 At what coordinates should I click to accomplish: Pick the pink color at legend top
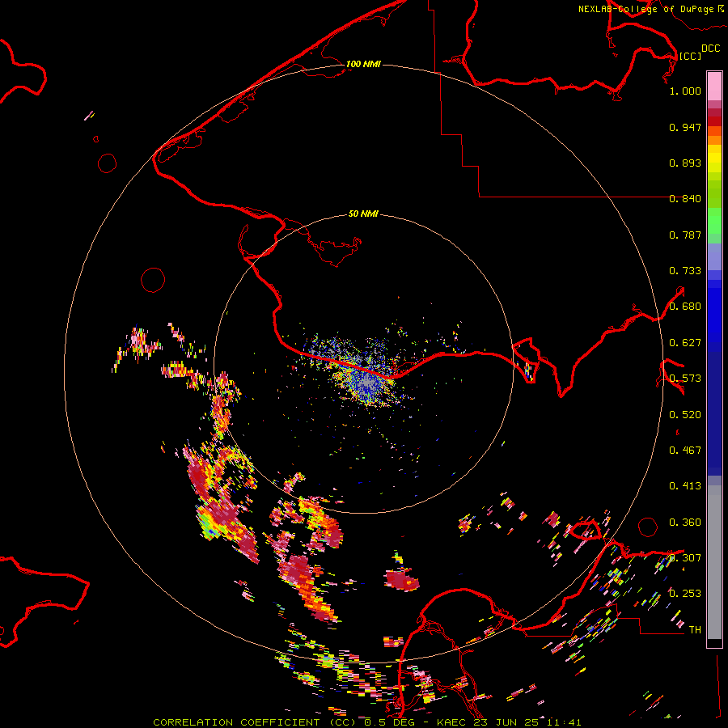pyautogui.click(x=714, y=86)
